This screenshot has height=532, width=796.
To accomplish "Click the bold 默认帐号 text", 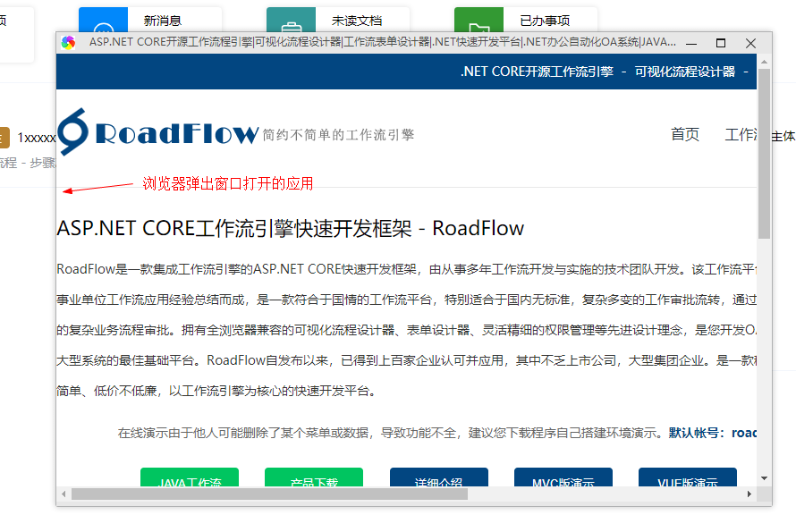I will 698,433.
